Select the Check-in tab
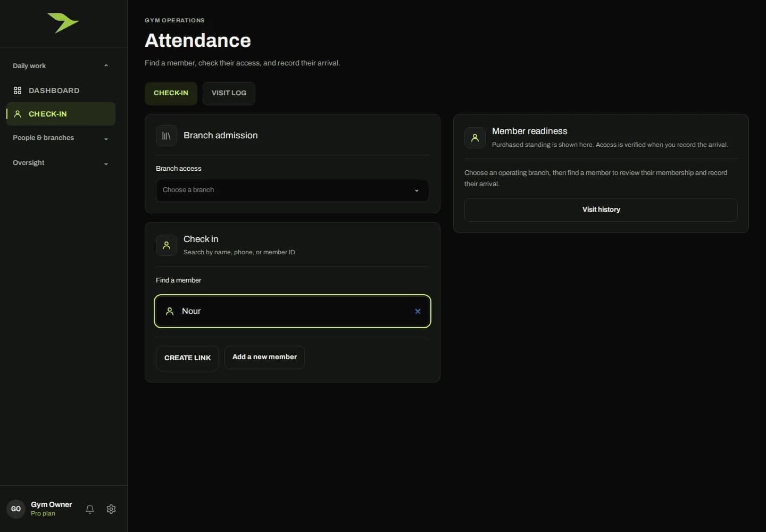Viewport: 766px width, 532px height. pyautogui.click(x=171, y=93)
